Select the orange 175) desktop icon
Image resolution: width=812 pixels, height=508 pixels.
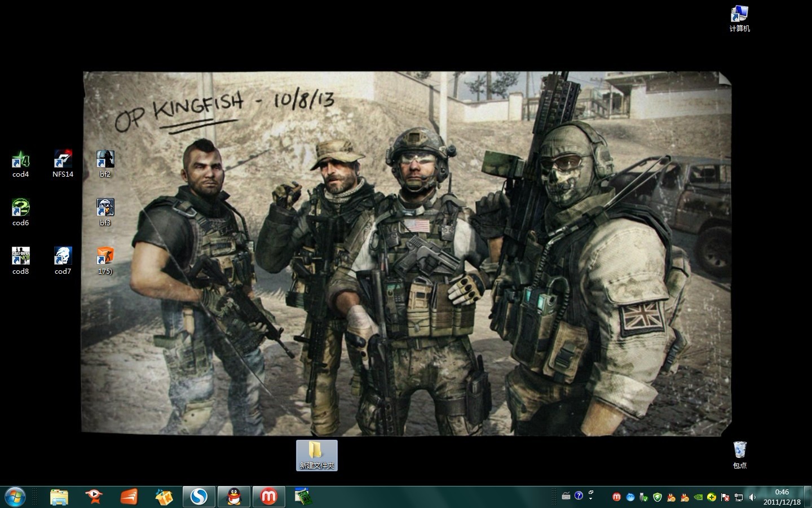(x=105, y=261)
